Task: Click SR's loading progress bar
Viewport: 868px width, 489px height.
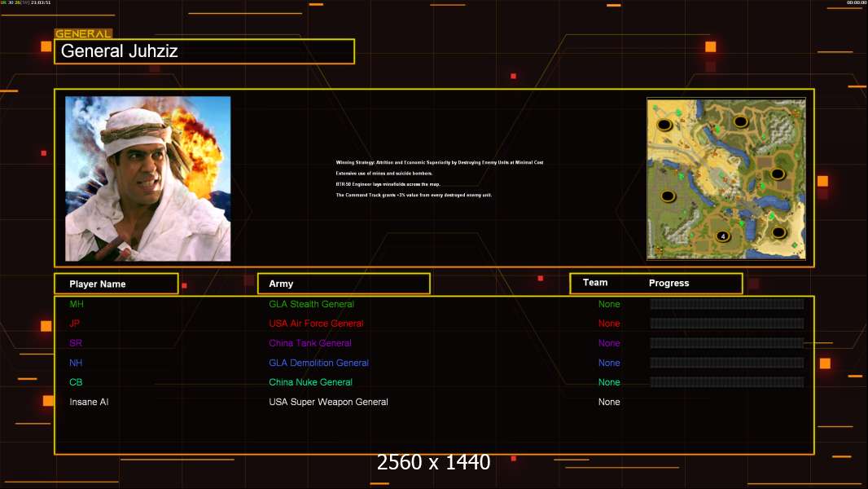Action: [727, 343]
